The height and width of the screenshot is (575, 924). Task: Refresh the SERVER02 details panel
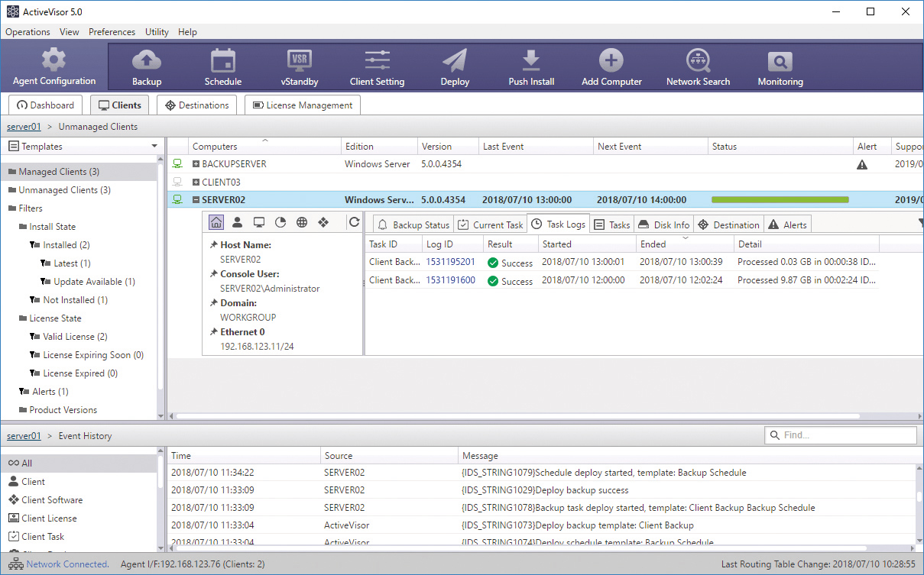(354, 222)
